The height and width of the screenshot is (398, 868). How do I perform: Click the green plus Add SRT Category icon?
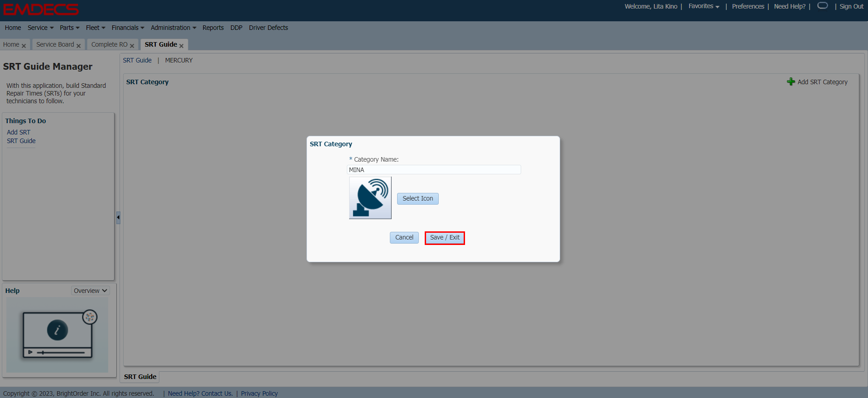click(791, 82)
